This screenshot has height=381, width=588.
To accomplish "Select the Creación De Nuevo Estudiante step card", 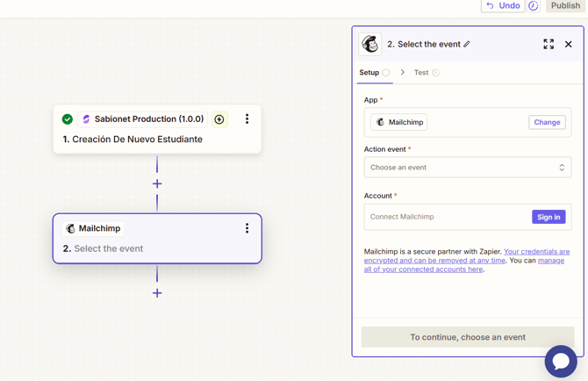I will tap(157, 129).
